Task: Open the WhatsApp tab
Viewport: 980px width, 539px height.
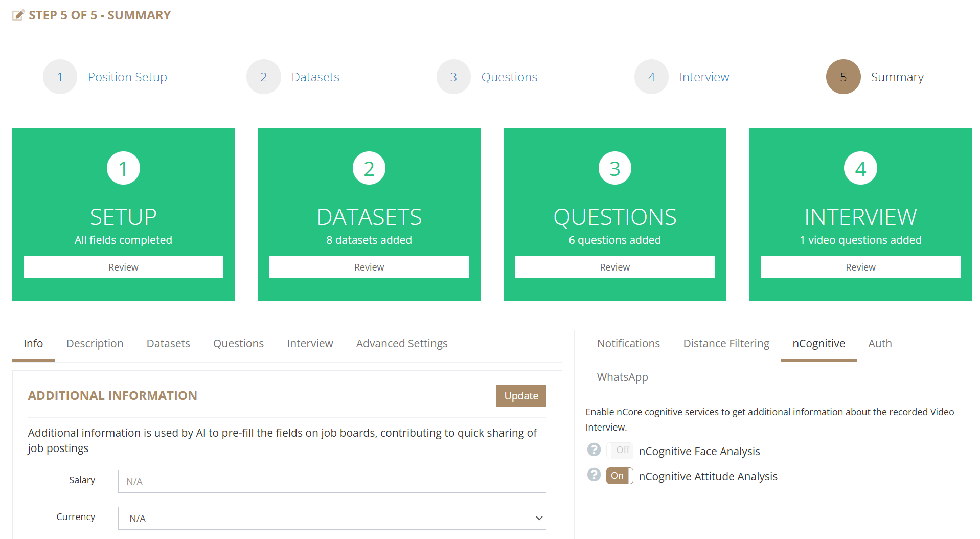Action: 622,377
